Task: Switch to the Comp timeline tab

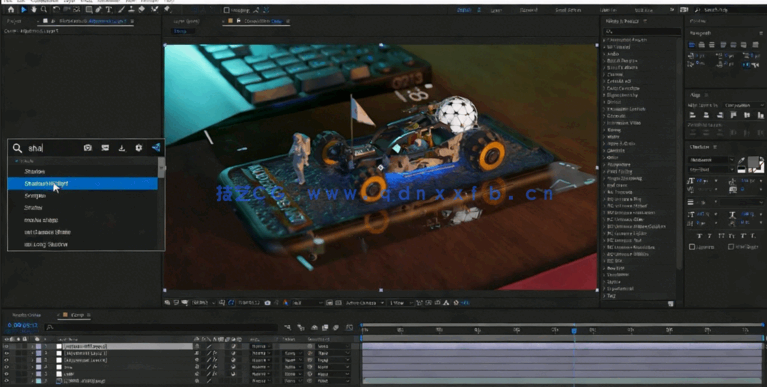Action: pyautogui.click(x=77, y=315)
